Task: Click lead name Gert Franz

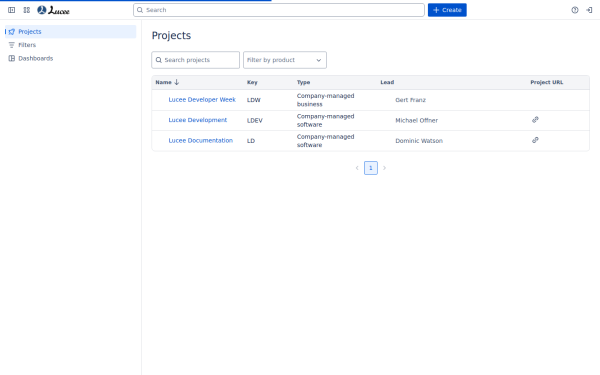Action: [x=410, y=100]
